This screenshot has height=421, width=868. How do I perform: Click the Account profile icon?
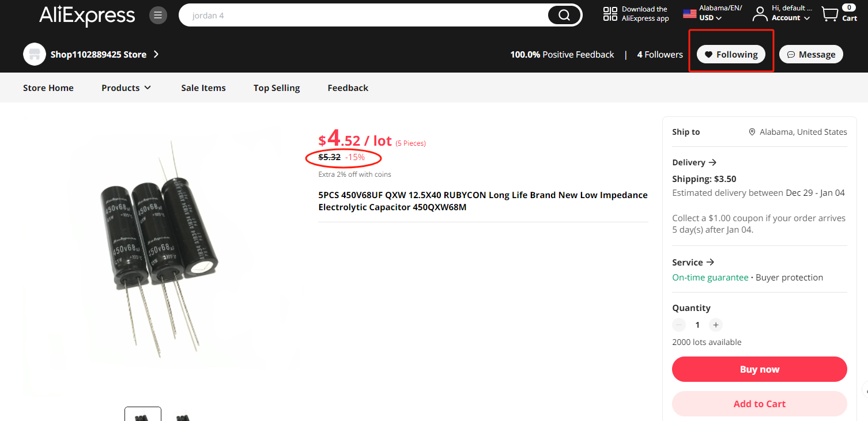[x=760, y=14]
